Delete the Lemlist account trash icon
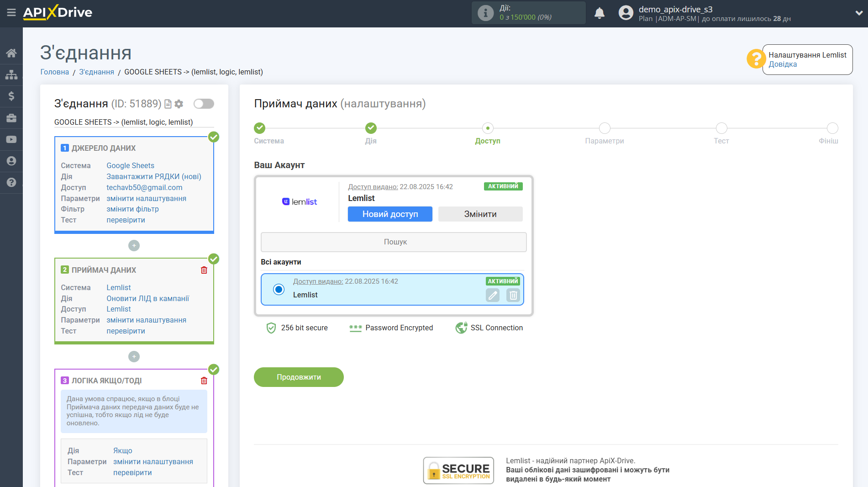Image resolution: width=868 pixels, height=487 pixels. coord(513,295)
